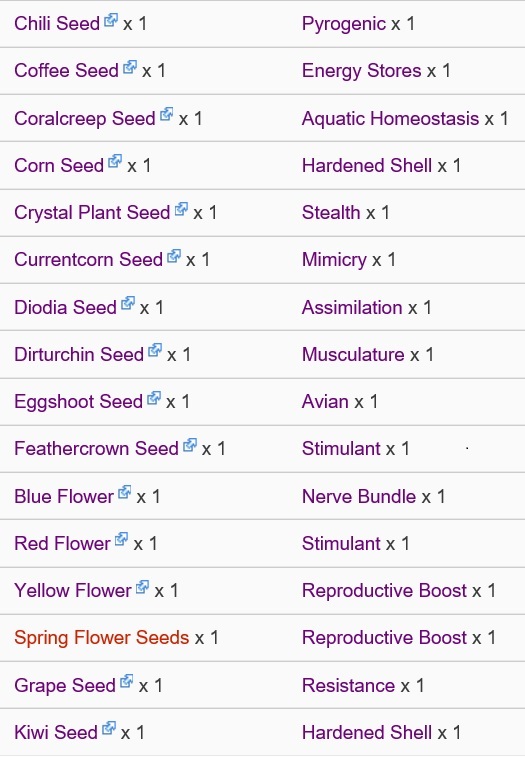This screenshot has height=757, width=525.
Task: Follow the Pyrogenic link
Action: (344, 24)
